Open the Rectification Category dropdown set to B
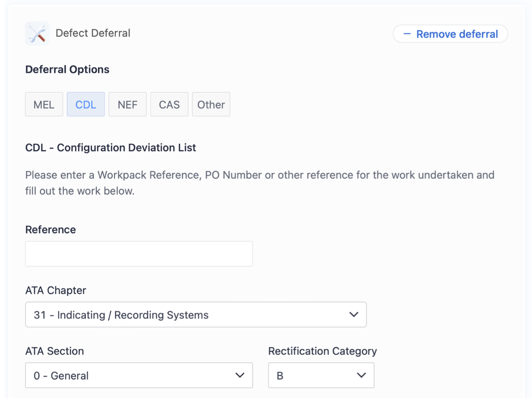Viewport: 532px width, 410px height. (321, 375)
